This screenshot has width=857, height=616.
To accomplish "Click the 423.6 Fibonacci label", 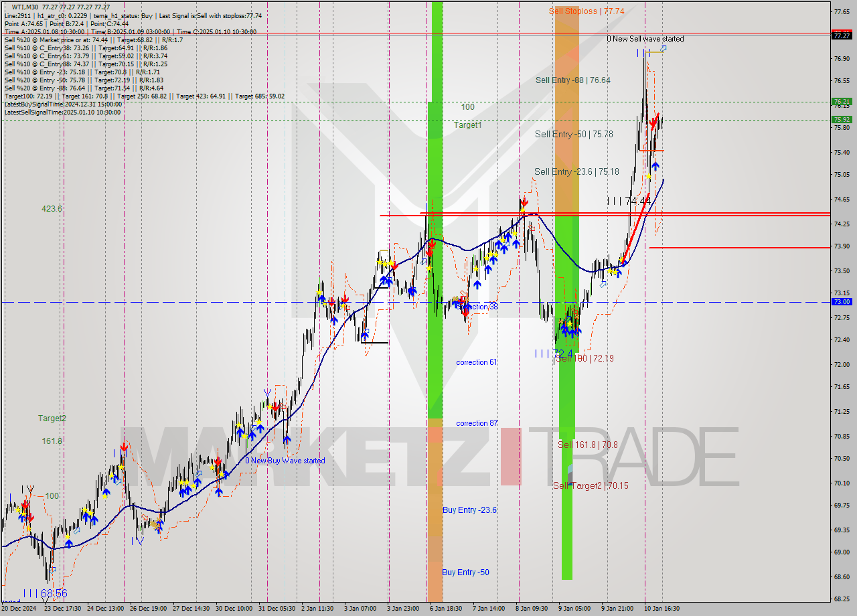I will [x=52, y=209].
